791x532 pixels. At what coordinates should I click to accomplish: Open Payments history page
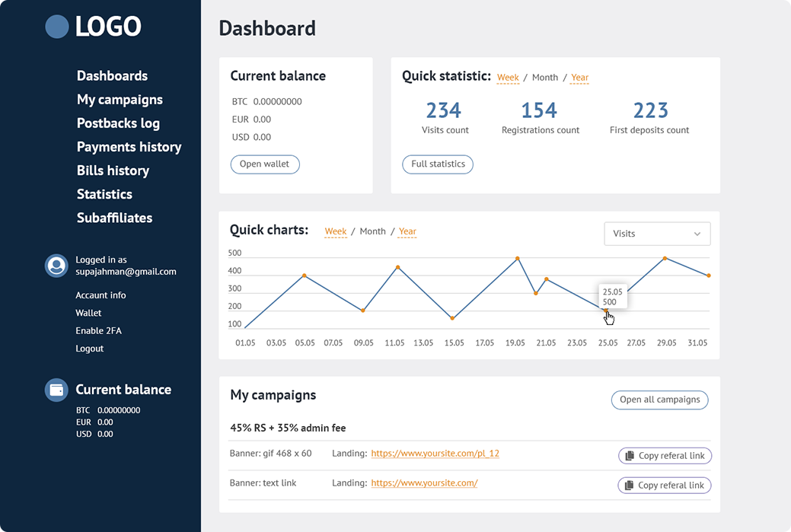[x=129, y=147]
